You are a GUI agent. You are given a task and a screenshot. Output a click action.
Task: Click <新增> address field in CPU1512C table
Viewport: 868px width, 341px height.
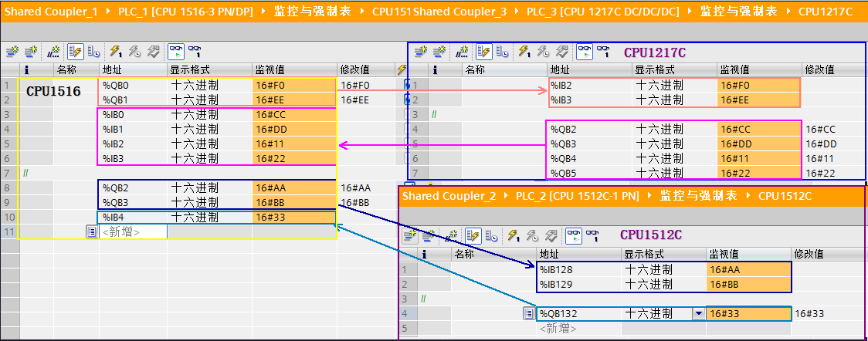[x=579, y=329]
